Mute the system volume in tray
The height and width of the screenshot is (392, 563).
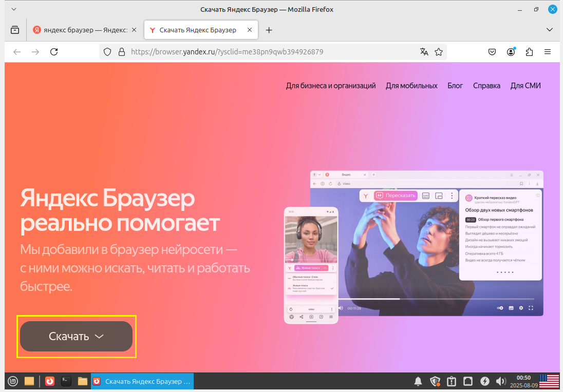[500, 381]
